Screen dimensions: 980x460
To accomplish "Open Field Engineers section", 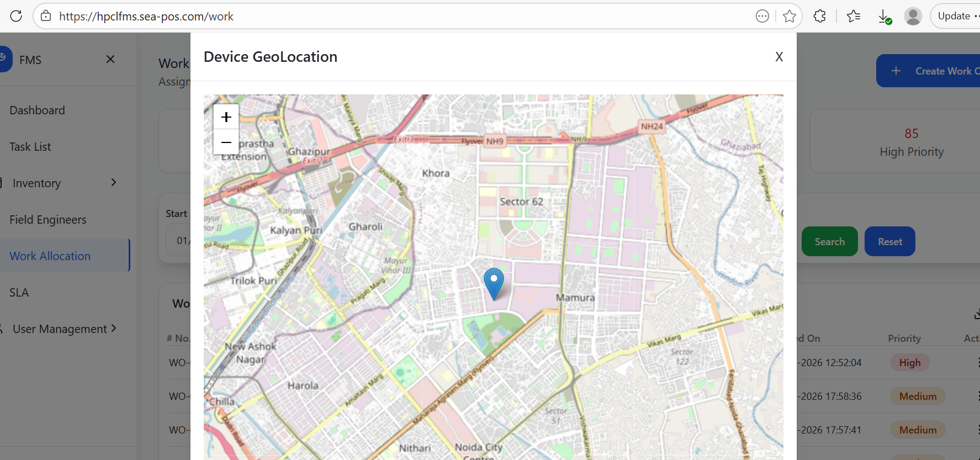I will [x=48, y=220].
